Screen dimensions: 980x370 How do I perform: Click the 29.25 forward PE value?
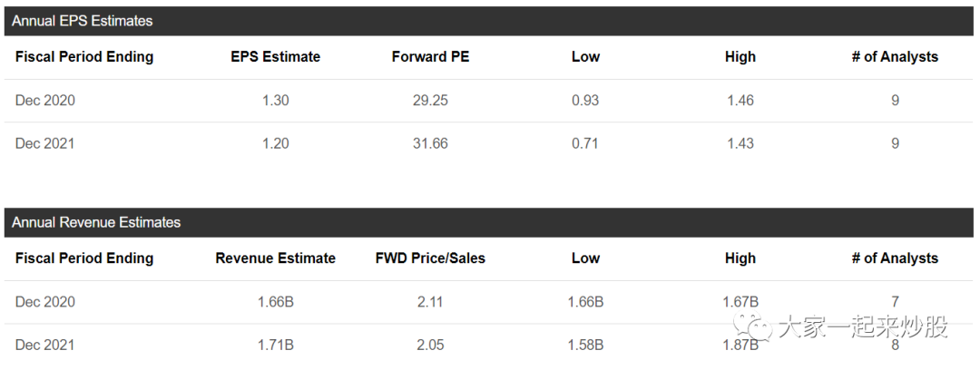[431, 100]
